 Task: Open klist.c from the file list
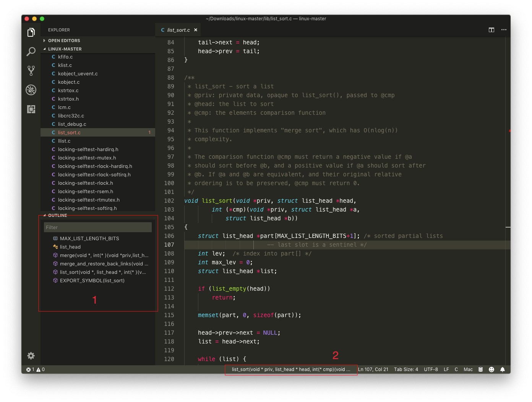coord(98,65)
